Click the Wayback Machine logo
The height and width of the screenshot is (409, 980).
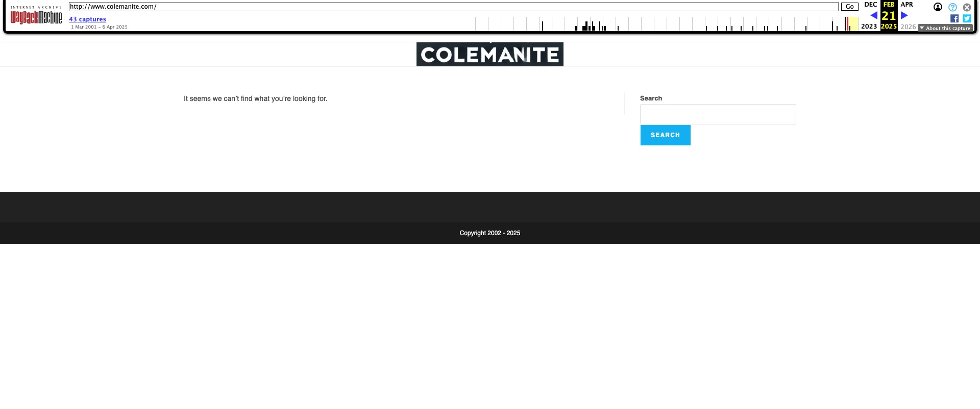(x=36, y=17)
